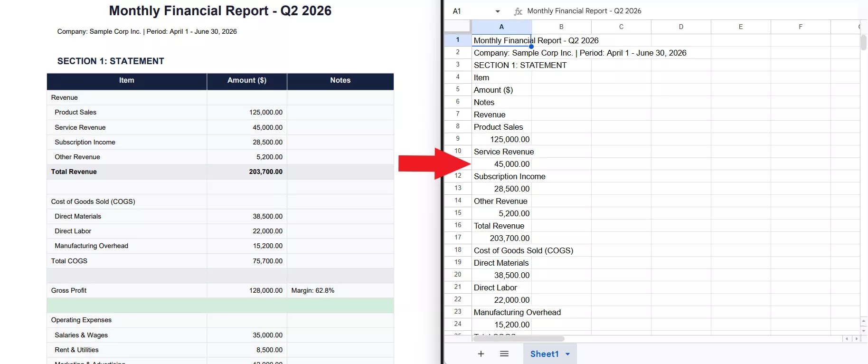The image size is (868, 364).
Task: Select column B header
Action: click(561, 27)
